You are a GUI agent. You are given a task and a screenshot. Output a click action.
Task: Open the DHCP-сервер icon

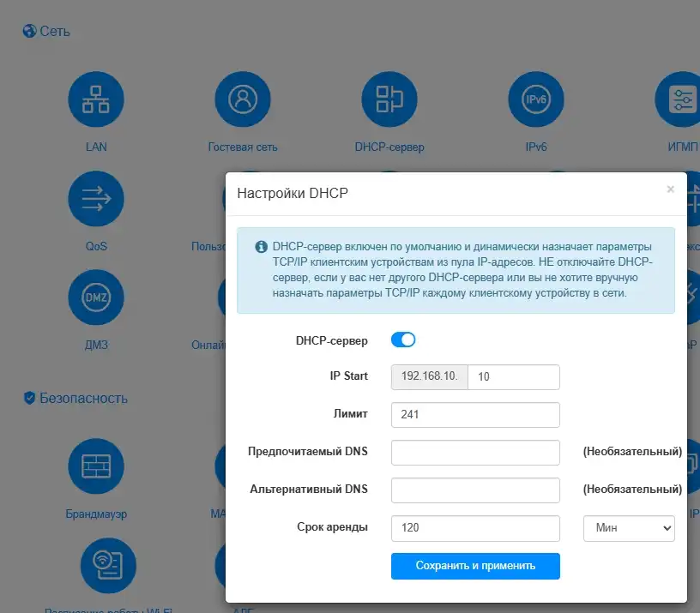(x=389, y=99)
